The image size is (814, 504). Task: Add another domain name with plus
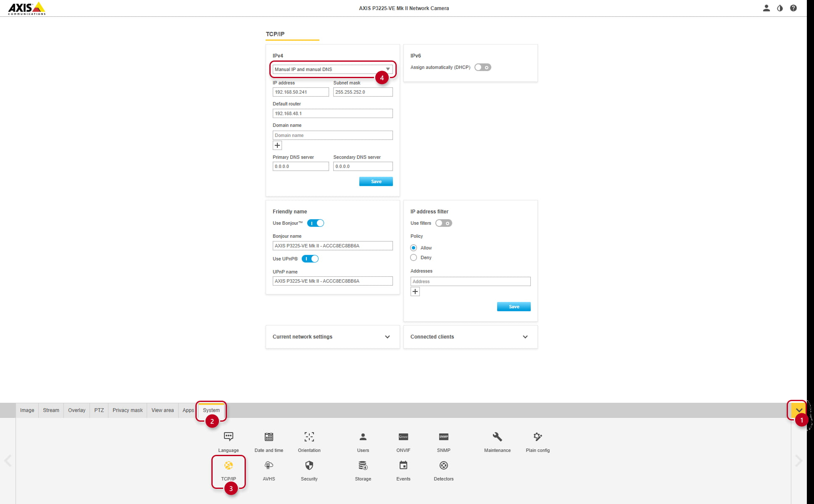277,145
